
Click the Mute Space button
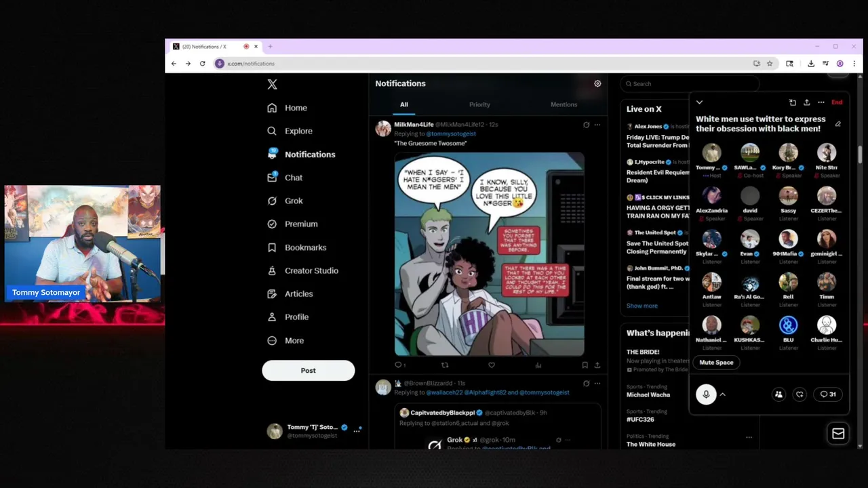(716, 363)
